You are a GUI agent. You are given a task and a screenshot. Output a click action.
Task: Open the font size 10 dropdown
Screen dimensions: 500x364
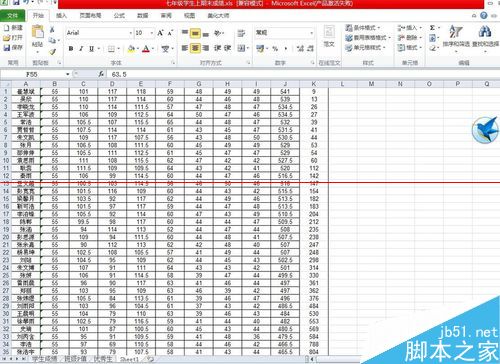point(152,33)
